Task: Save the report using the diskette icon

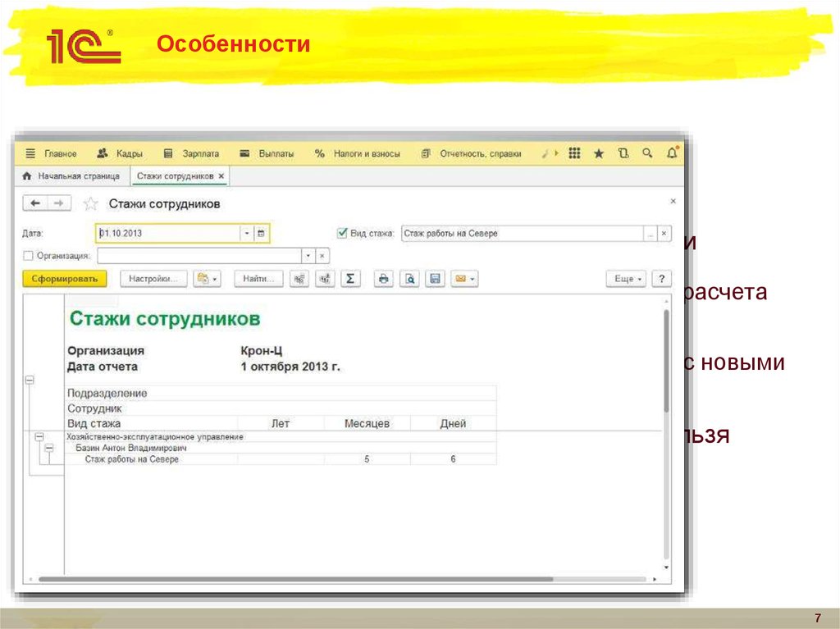Action: (x=435, y=278)
